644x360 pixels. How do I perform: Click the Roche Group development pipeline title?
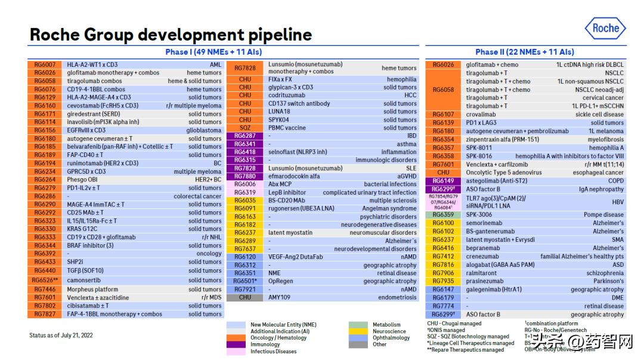tap(171, 34)
